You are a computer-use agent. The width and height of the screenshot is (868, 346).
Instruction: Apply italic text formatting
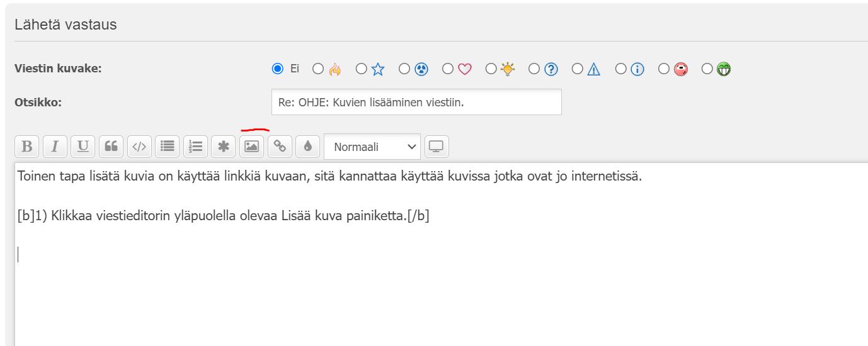[55, 147]
